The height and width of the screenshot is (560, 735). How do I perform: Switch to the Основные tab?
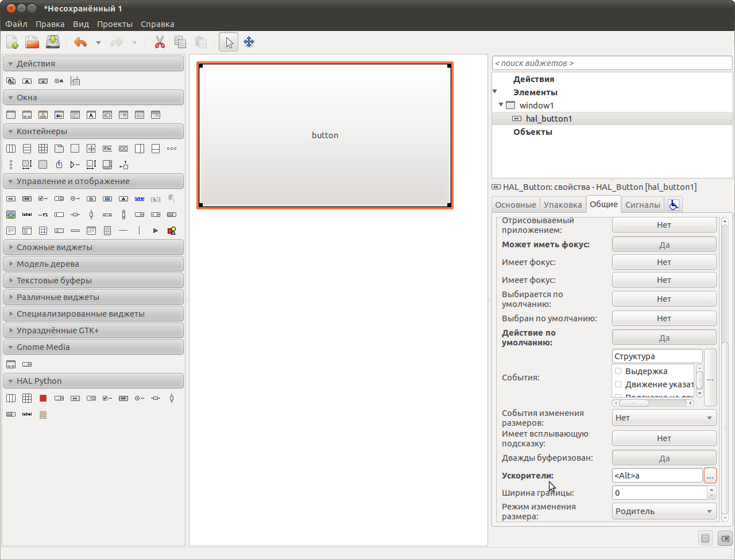pyautogui.click(x=516, y=204)
